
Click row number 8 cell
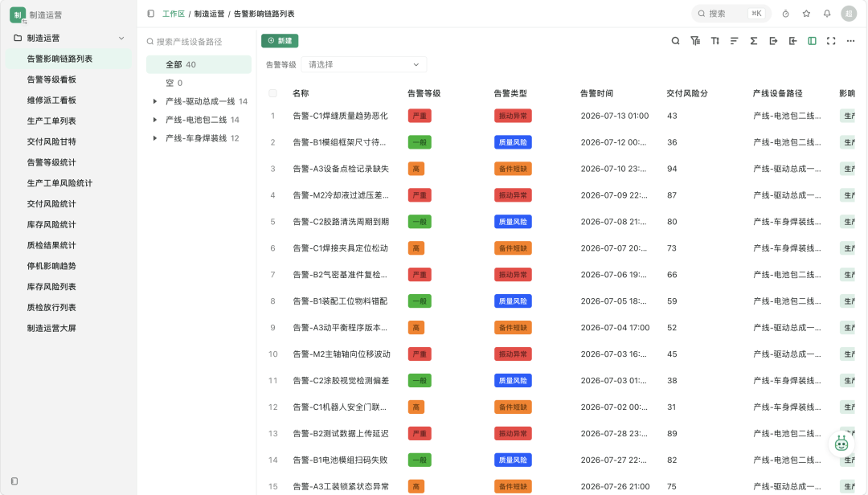(273, 301)
